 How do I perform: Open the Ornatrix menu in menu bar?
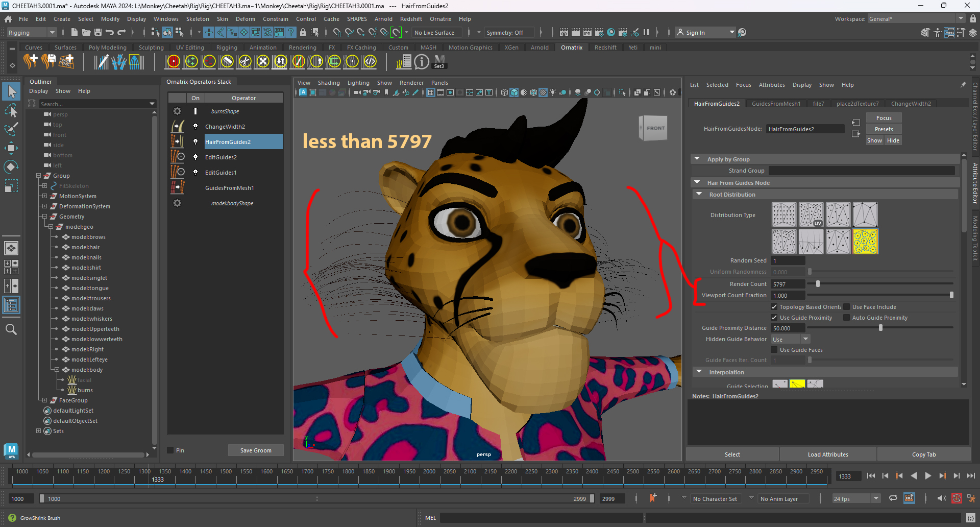pos(440,19)
